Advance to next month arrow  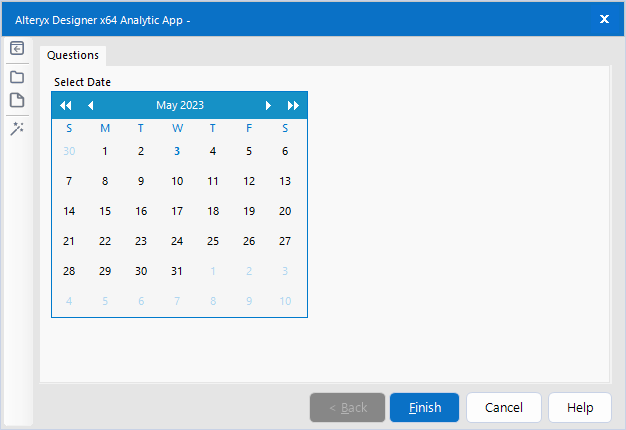click(x=268, y=105)
